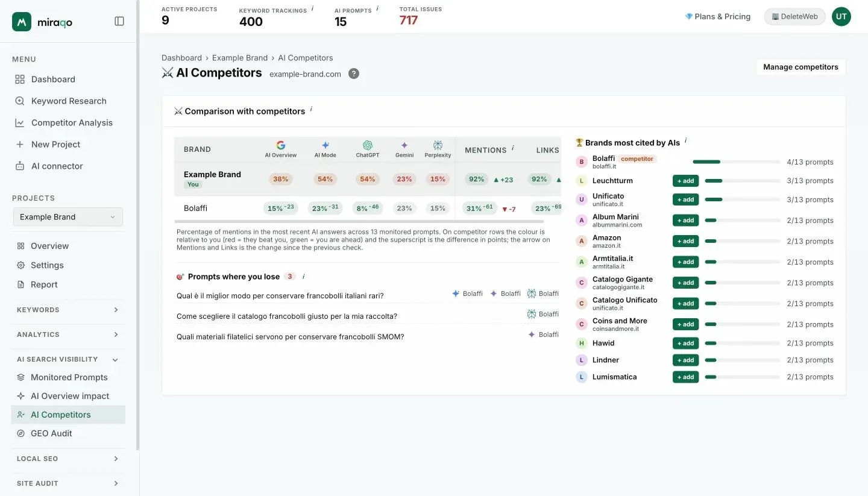Image resolution: width=868 pixels, height=496 pixels.
Task: Click info icon beside Mentions column header
Action: click(x=513, y=148)
